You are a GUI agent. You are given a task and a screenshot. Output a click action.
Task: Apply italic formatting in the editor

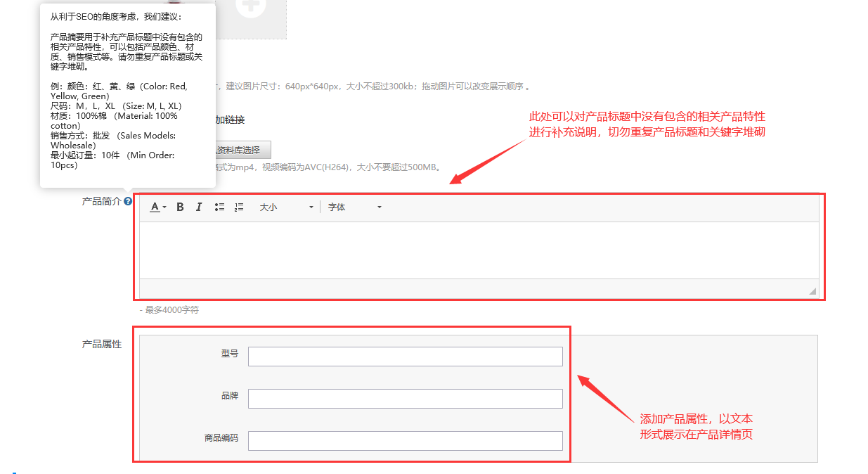(199, 207)
